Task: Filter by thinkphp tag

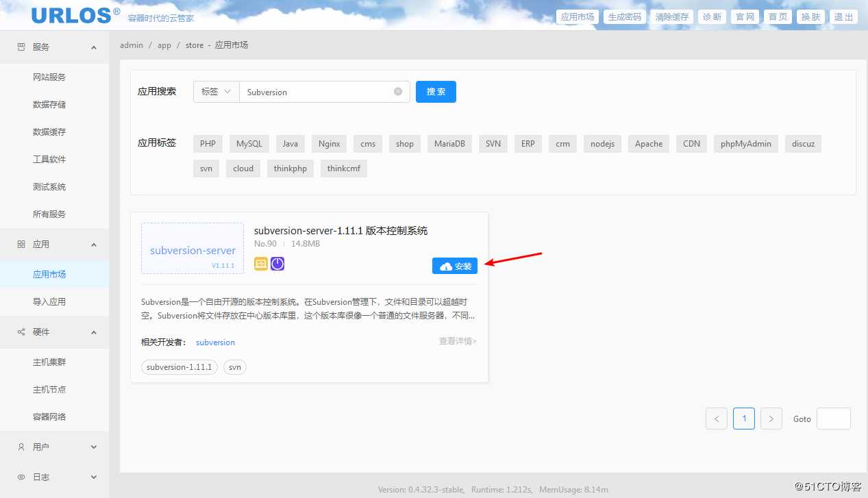Action: 290,169
